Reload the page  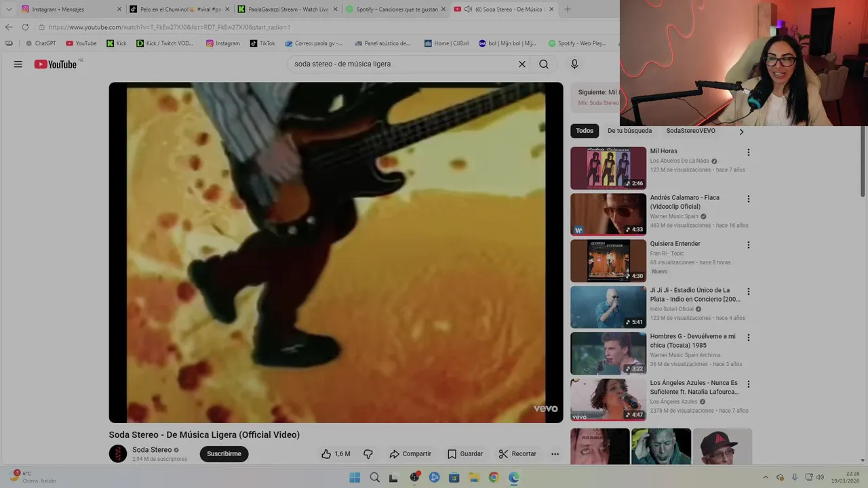pos(25,27)
